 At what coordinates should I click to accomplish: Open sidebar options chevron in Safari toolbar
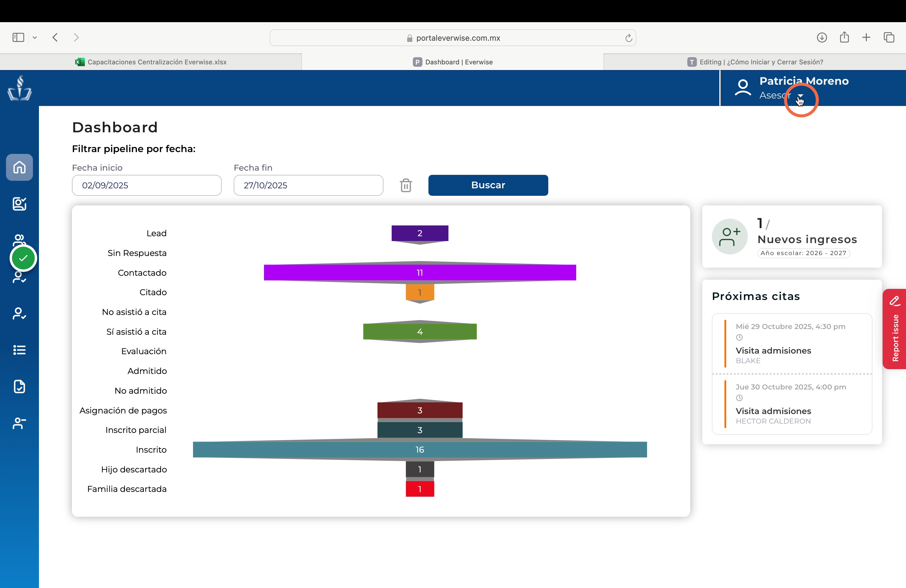(x=35, y=37)
